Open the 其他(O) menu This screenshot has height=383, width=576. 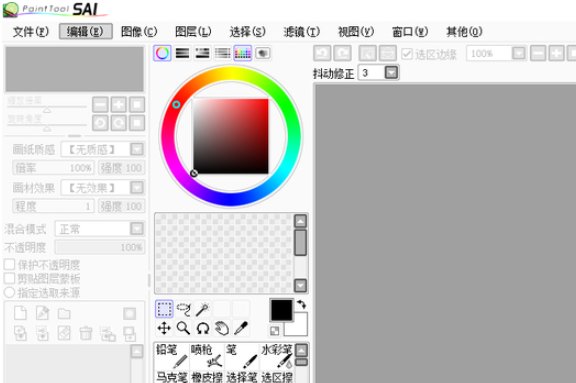pos(464,32)
